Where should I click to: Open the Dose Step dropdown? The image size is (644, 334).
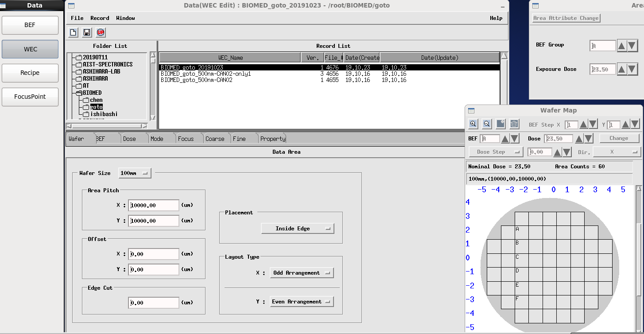coord(496,152)
